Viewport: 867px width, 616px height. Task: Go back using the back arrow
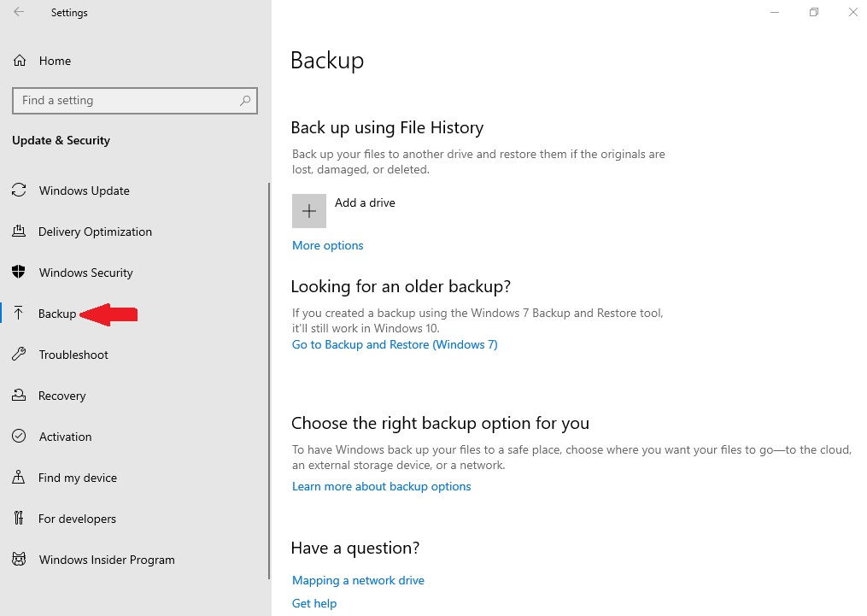19,13
